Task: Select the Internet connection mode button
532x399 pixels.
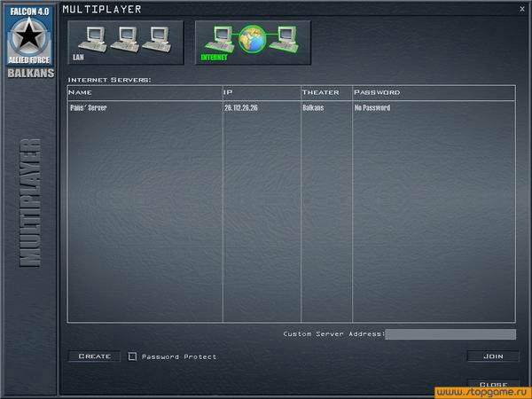Action: coord(253,42)
